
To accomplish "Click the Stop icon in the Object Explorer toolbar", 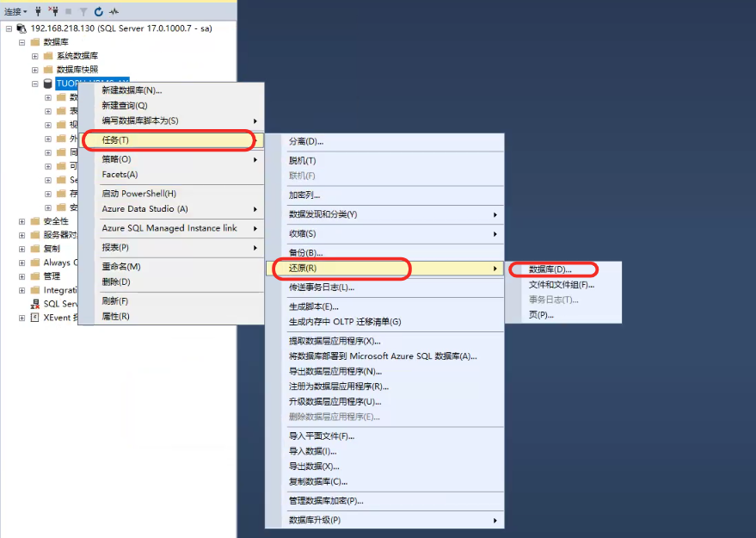I will pos(69,12).
